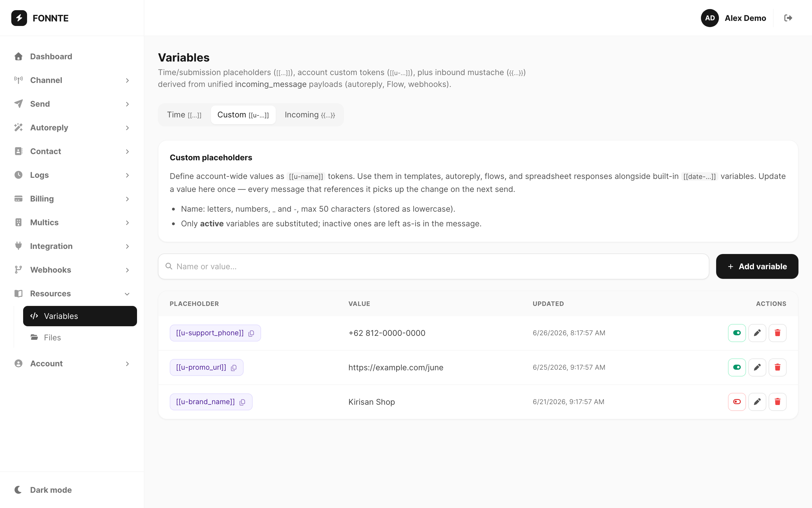Click the FONNTE brand name
Viewport: 812px width, 508px height.
51,18
